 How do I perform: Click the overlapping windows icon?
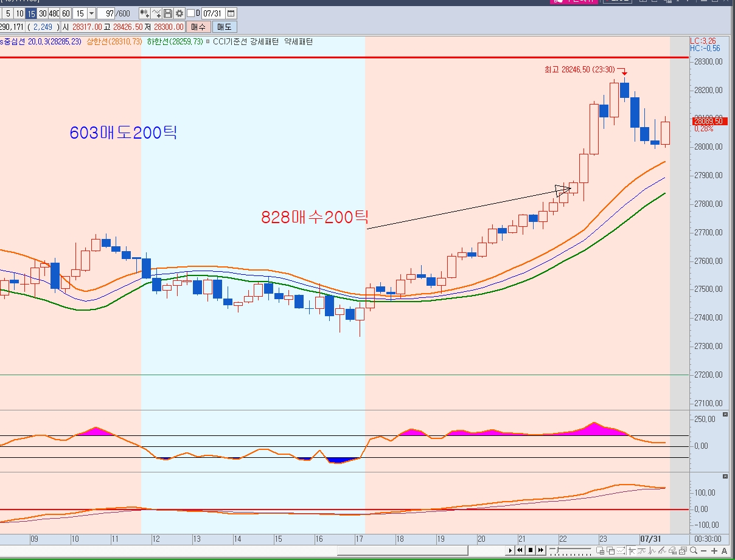(x=611, y=551)
